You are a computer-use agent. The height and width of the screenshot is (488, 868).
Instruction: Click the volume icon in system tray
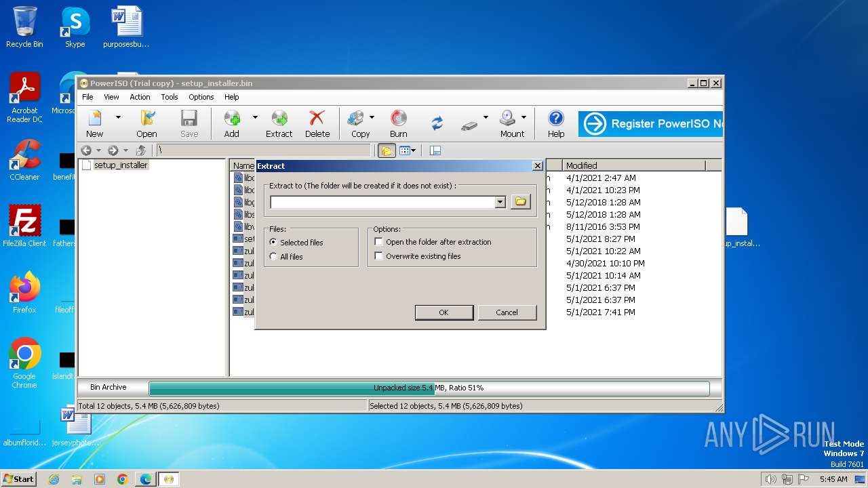[x=770, y=479]
